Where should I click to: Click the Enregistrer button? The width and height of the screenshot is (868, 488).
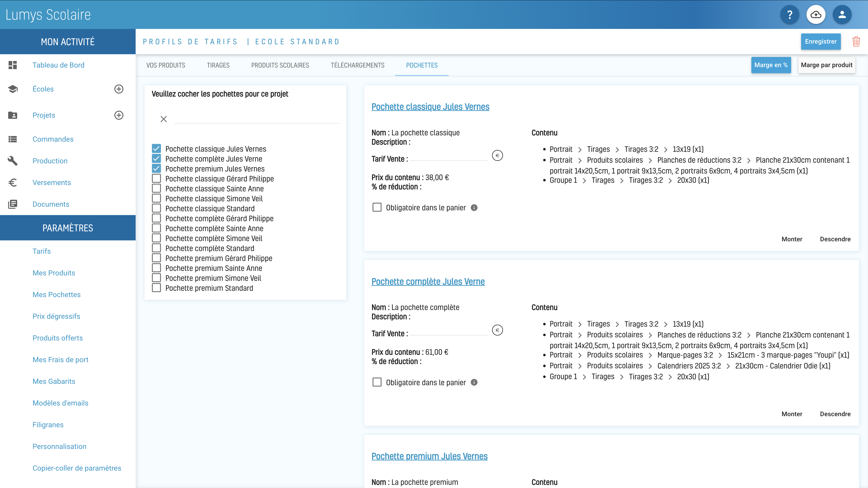click(x=821, y=41)
